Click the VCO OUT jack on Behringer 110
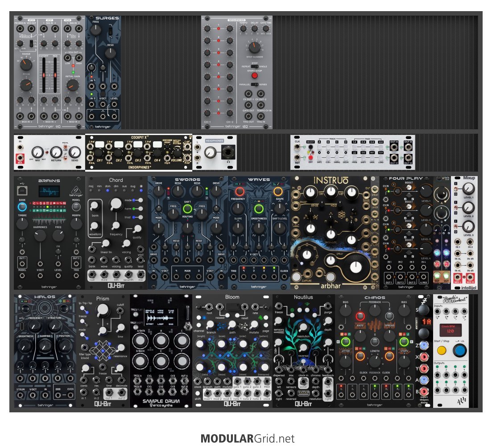Screen dimensions: 496x448 [31, 29]
